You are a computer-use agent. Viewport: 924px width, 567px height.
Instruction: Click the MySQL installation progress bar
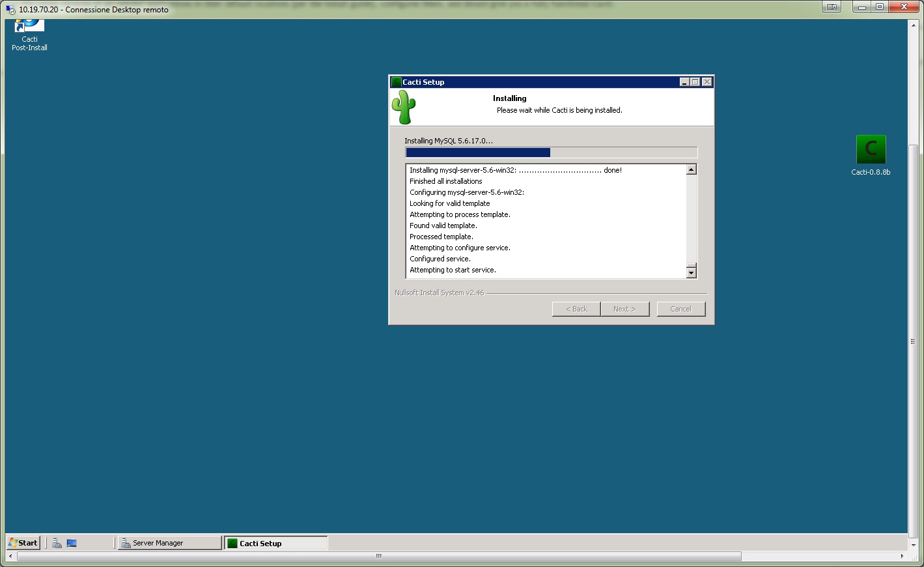551,153
